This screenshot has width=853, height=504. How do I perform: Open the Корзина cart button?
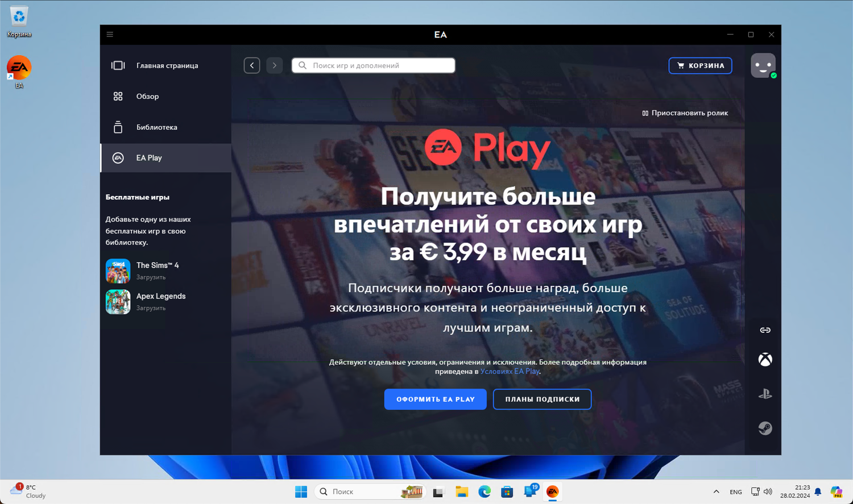point(700,65)
